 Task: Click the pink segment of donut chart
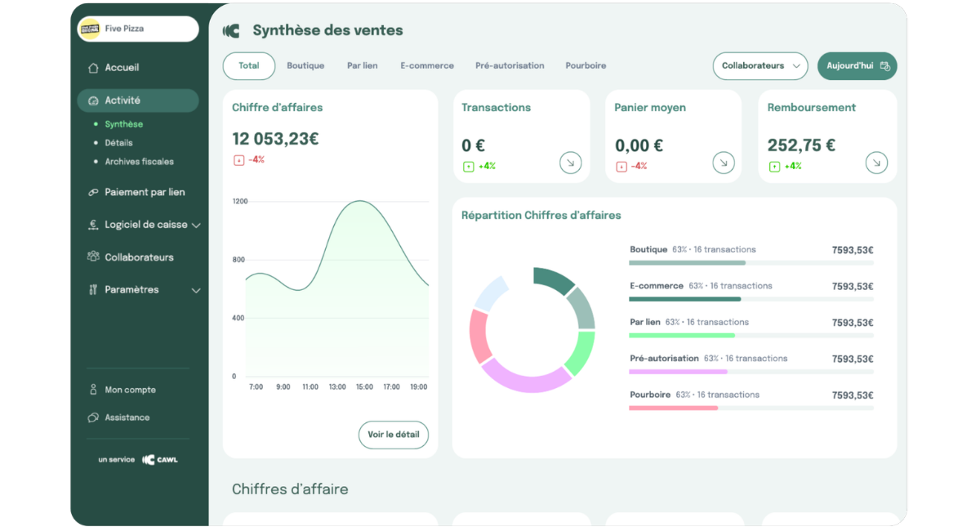[479, 335]
